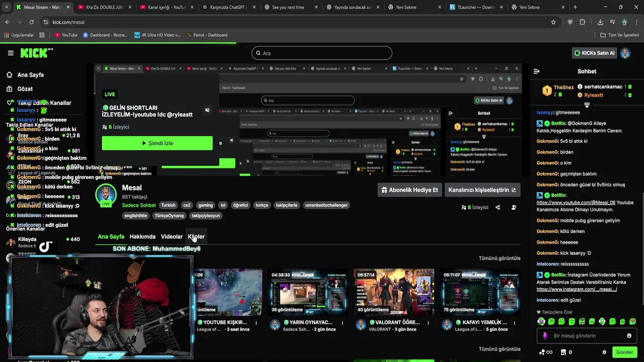This screenshot has height=362, width=644.
Task: Click the Şimdi İzle button
Action: point(157,143)
